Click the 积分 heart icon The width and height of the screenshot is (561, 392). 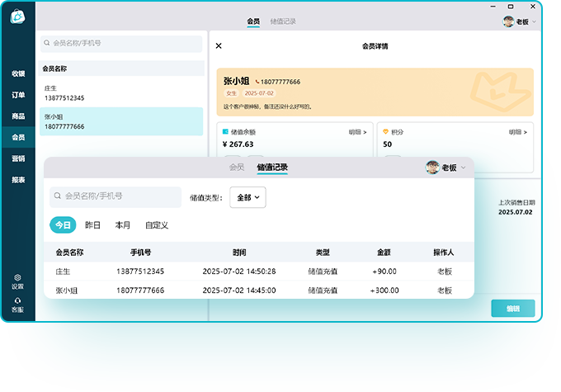click(386, 132)
